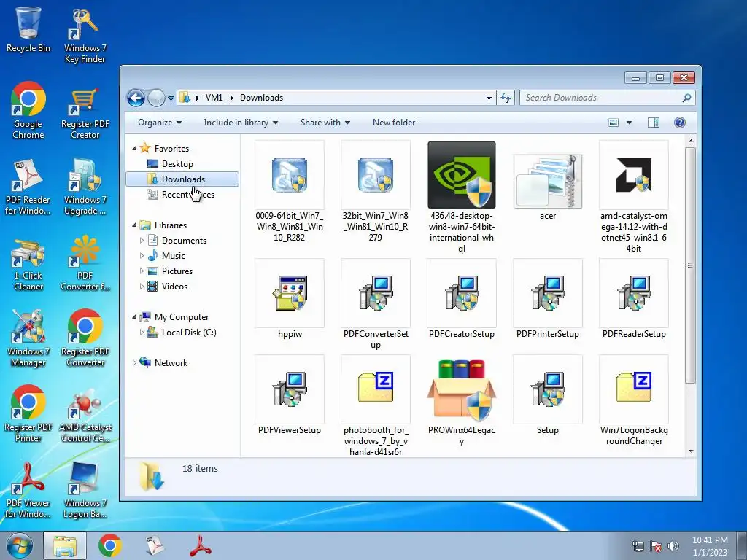Open address bar previous locations dropdown
This screenshot has width=747, height=560.
tap(489, 98)
